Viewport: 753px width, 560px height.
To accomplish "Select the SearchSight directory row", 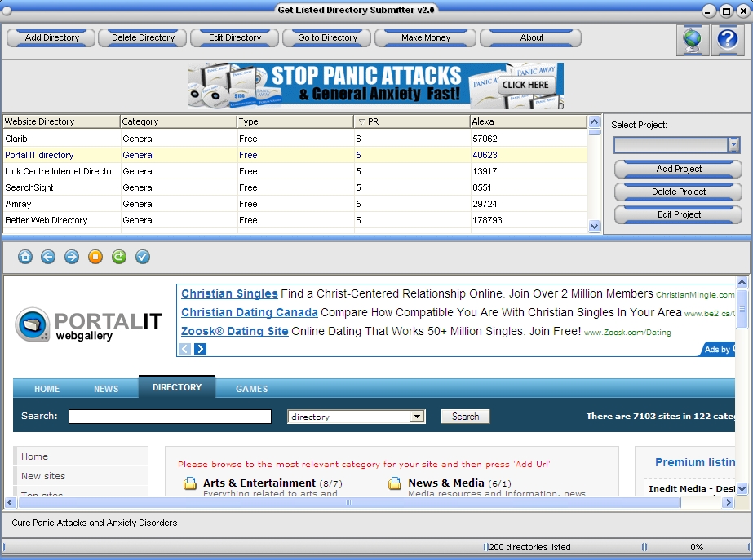I will click(295, 187).
